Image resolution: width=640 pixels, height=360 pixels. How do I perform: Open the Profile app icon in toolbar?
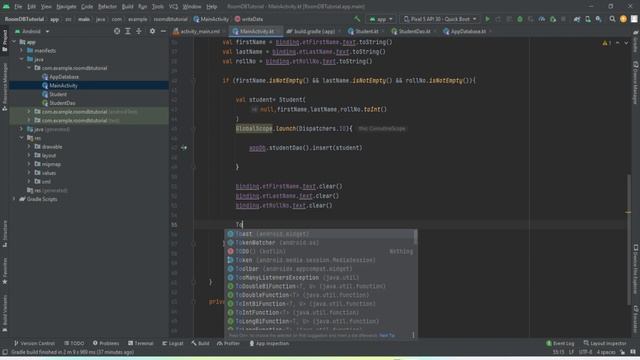(542, 19)
